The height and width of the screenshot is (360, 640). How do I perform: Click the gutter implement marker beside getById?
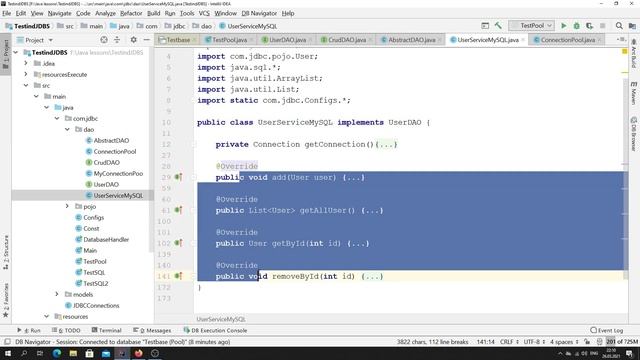click(x=178, y=243)
